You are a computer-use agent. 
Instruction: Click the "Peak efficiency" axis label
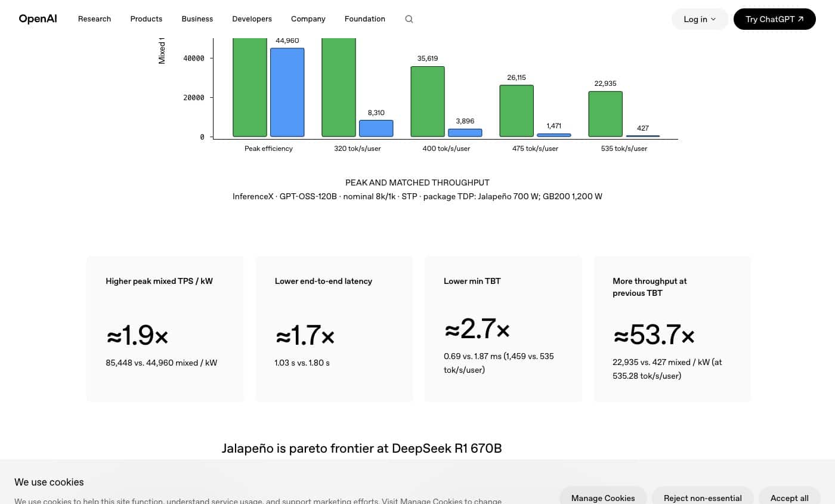point(268,149)
